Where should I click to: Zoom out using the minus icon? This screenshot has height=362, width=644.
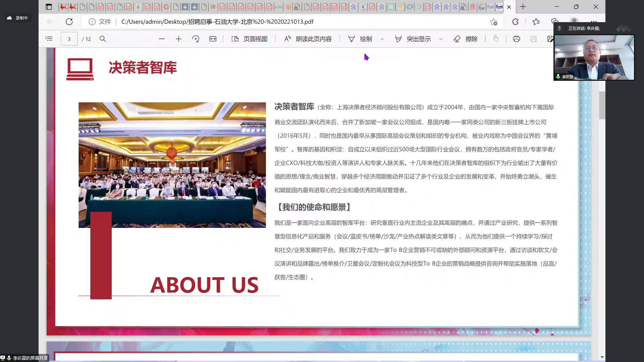click(x=162, y=39)
